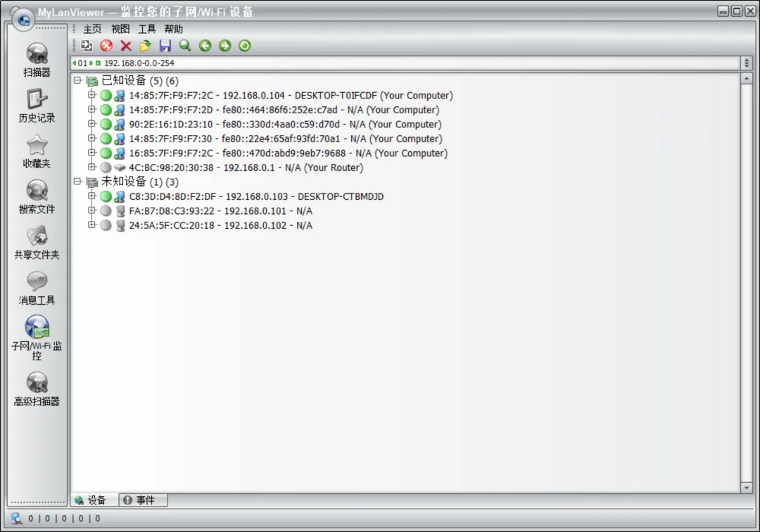Expand the 16:85:7F:F9:F7:2C node

(x=91, y=153)
